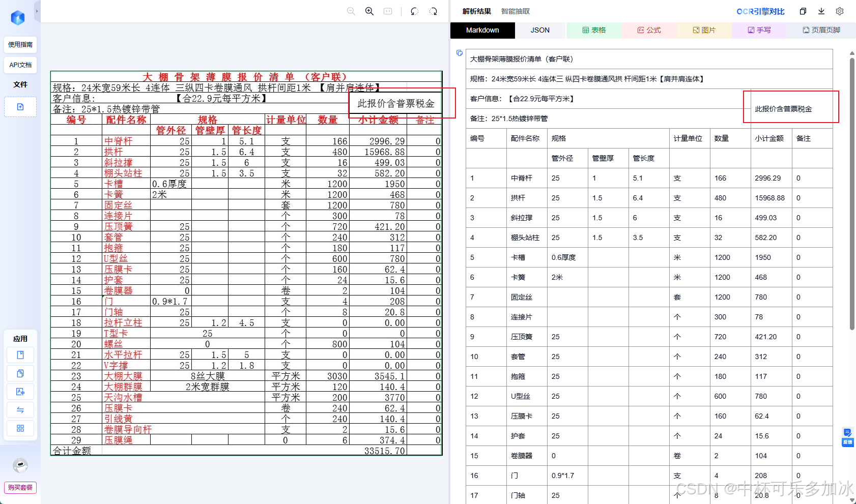
Task: Rotate preview counterclockwise
Action: click(x=414, y=11)
